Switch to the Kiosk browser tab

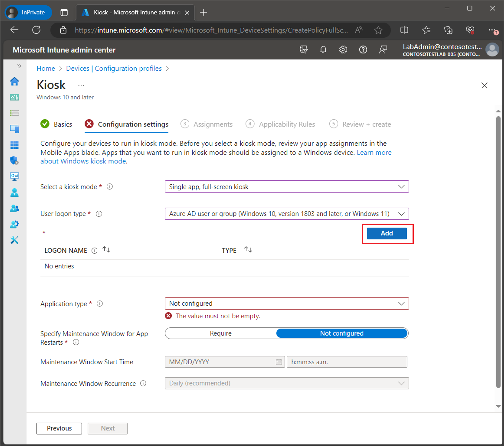tap(135, 12)
